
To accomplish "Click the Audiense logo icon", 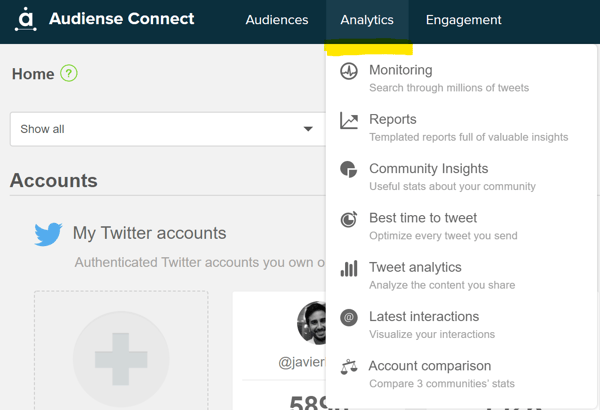I will 26,19.
